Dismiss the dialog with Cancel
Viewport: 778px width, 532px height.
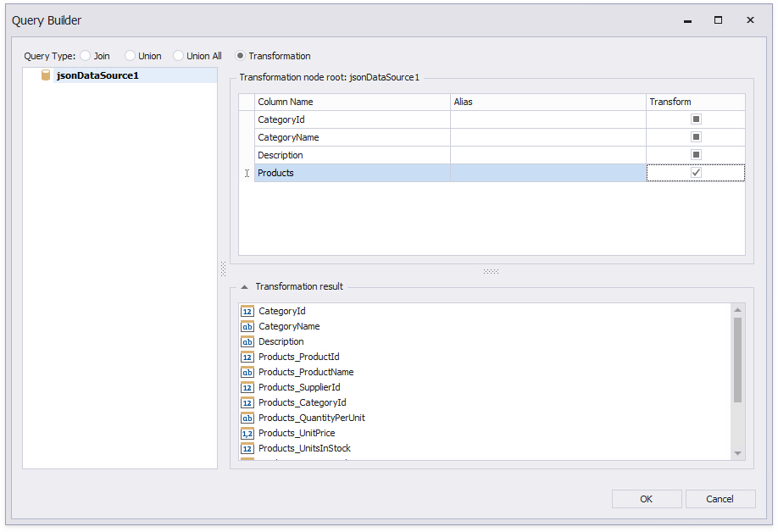[720, 499]
